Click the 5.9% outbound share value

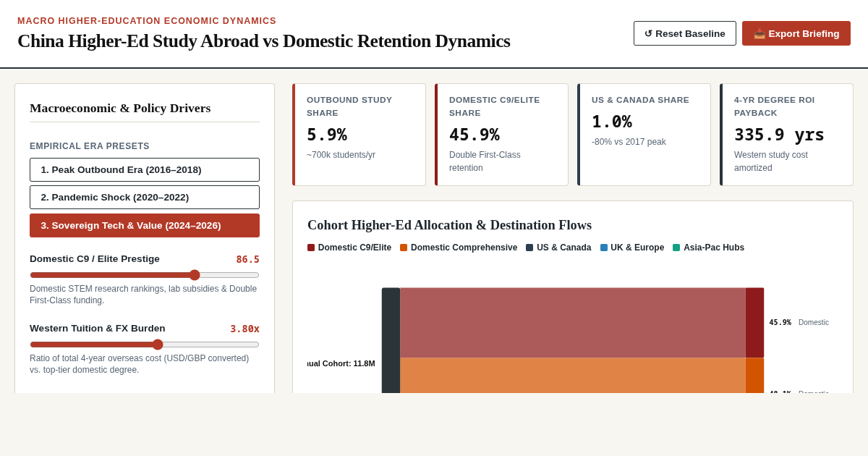[327, 135]
